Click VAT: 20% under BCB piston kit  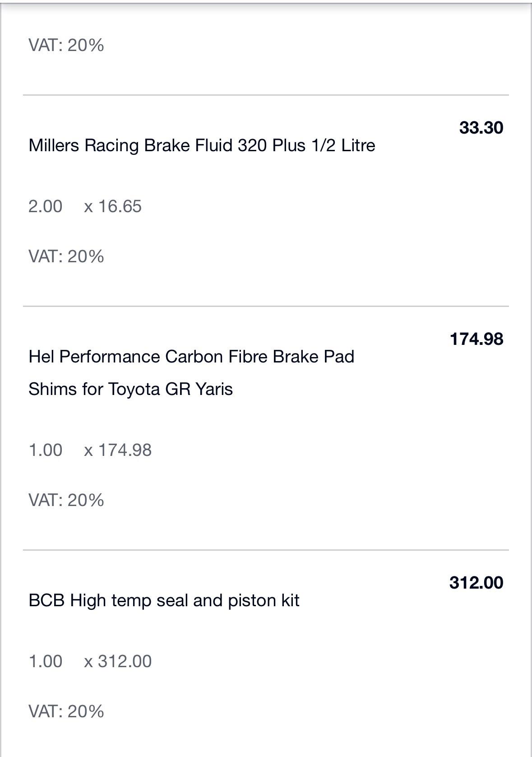coord(66,711)
